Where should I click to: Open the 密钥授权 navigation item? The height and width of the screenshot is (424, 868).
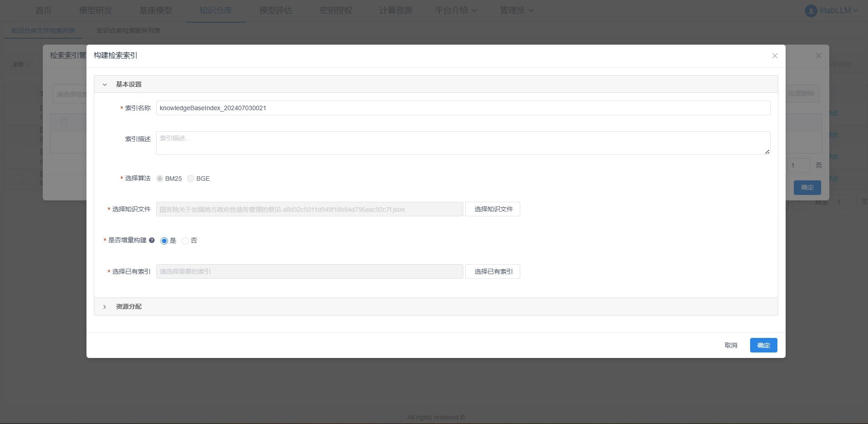(x=336, y=10)
